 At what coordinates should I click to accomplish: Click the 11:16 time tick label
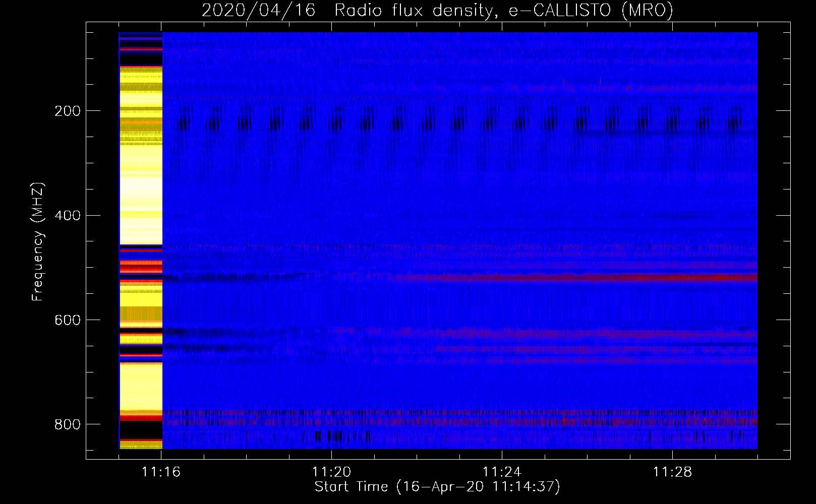pyautogui.click(x=161, y=472)
